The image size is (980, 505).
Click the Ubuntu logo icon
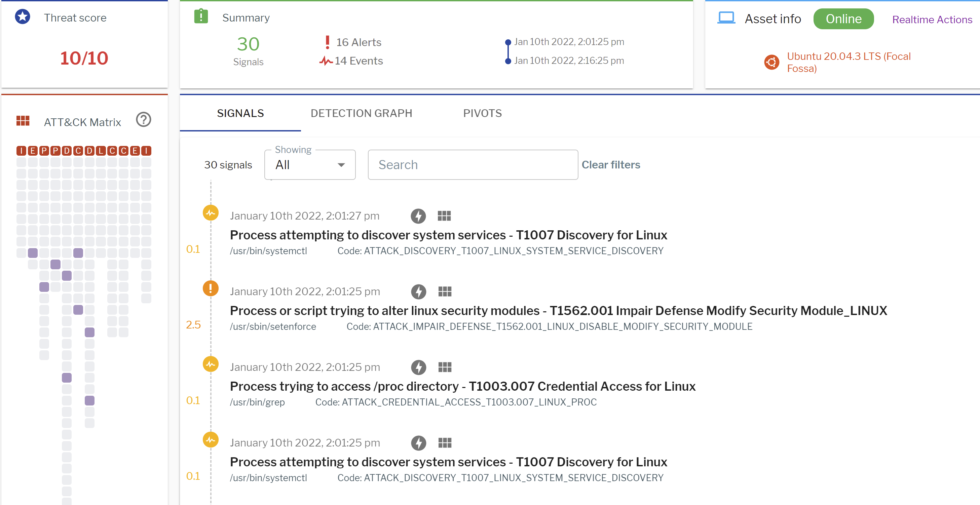(771, 62)
